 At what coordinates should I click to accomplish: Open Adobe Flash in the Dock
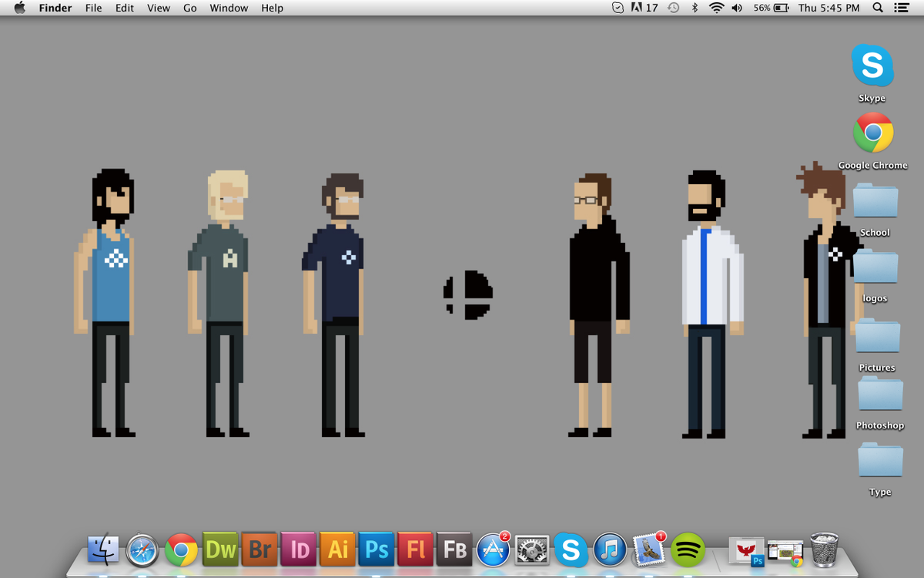[416, 549]
